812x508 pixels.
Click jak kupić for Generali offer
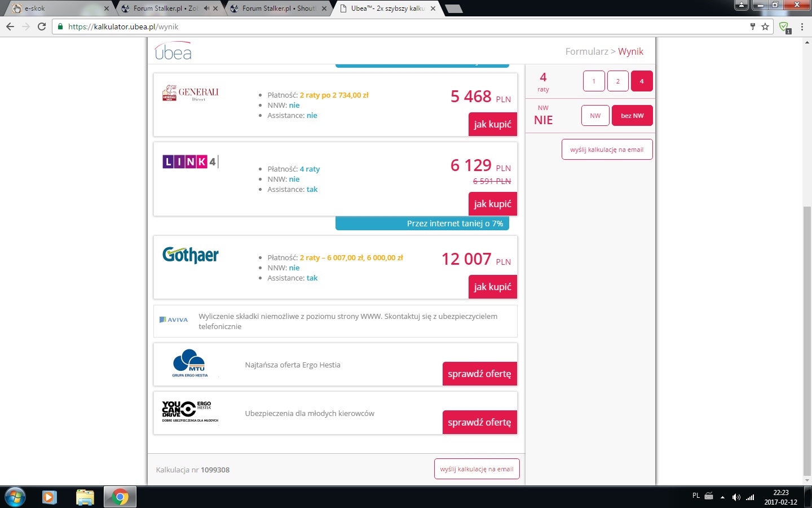(493, 124)
